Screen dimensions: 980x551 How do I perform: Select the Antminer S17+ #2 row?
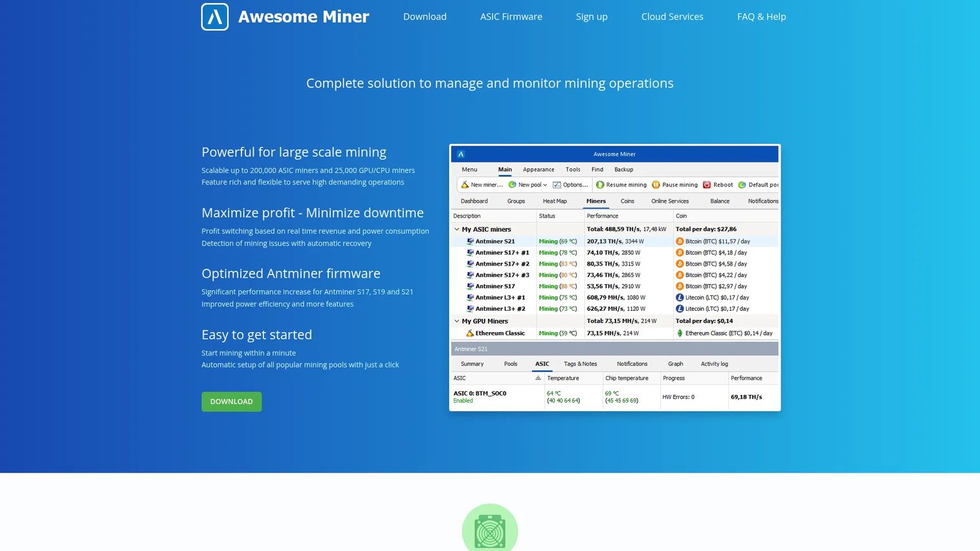pyautogui.click(x=615, y=264)
